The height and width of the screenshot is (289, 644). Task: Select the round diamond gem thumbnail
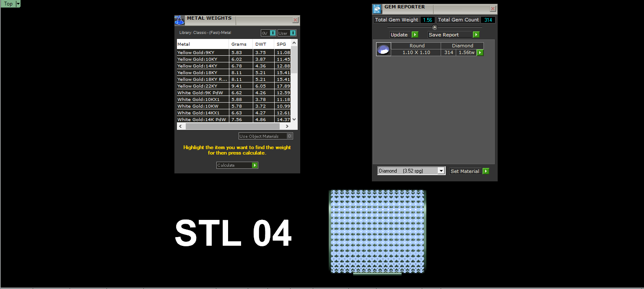[x=384, y=49]
